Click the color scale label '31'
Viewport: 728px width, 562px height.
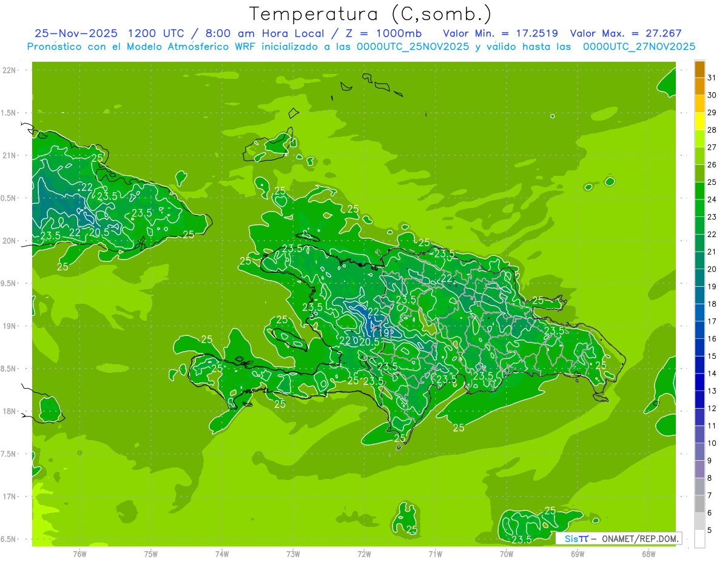tap(712, 78)
